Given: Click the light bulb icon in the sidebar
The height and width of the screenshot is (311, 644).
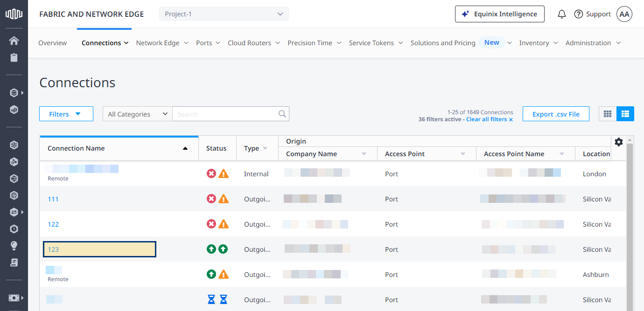Looking at the screenshot, I should (x=14, y=246).
